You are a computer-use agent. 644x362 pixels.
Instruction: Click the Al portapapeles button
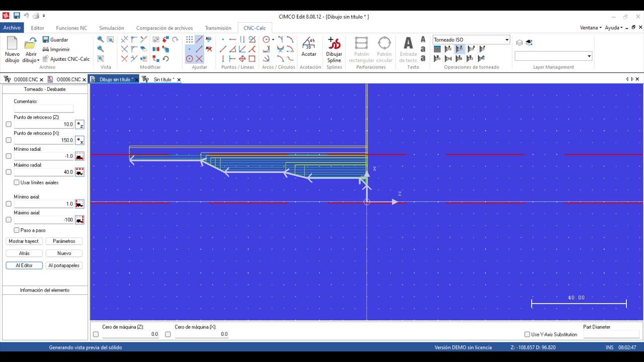[x=64, y=265]
